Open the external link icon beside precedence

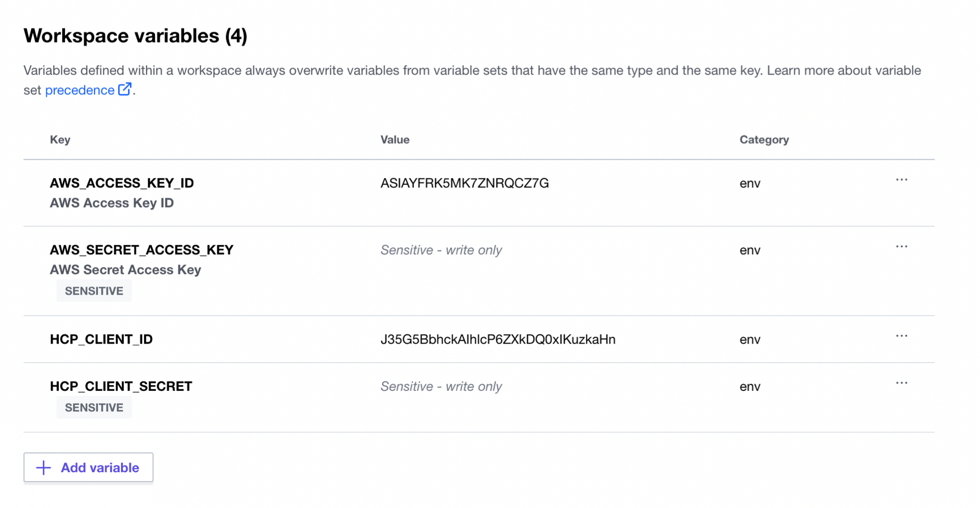[124, 89]
